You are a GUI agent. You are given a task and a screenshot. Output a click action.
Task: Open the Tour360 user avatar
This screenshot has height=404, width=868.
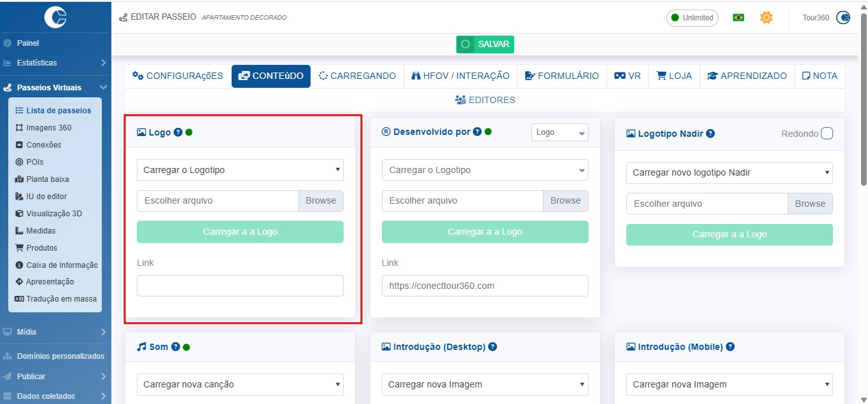click(x=843, y=18)
